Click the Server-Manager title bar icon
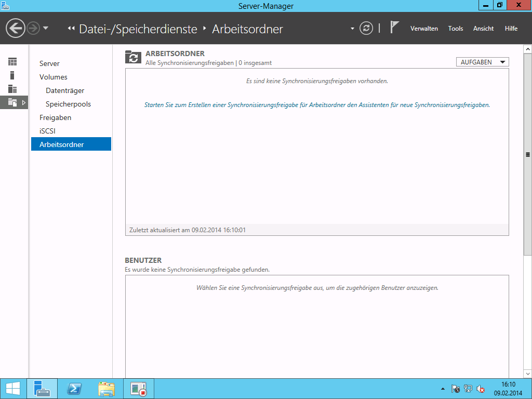Viewport: 532px width, 399px height. pyautogui.click(x=5, y=6)
